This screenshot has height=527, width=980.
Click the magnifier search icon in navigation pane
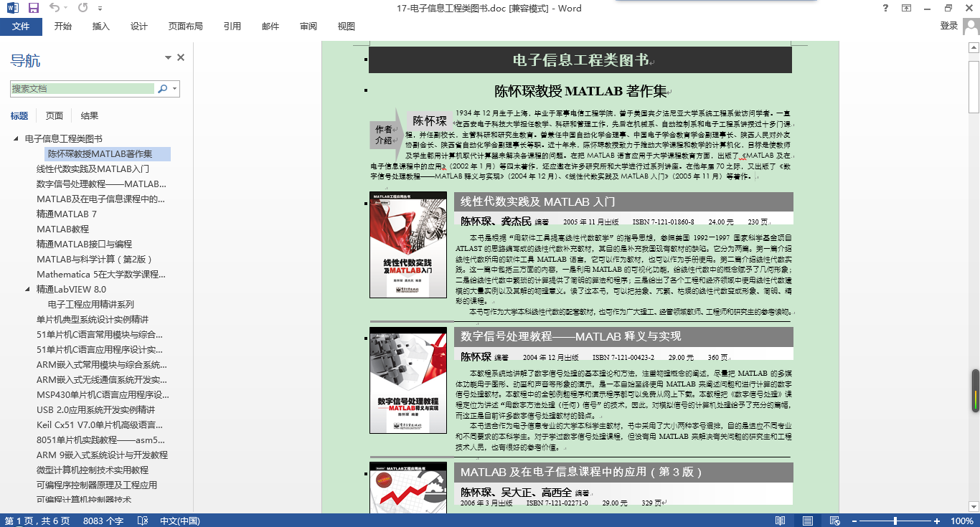coord(162,89)
